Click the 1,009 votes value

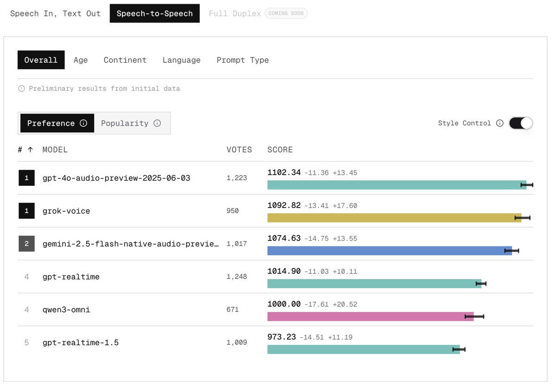[237, 342]
